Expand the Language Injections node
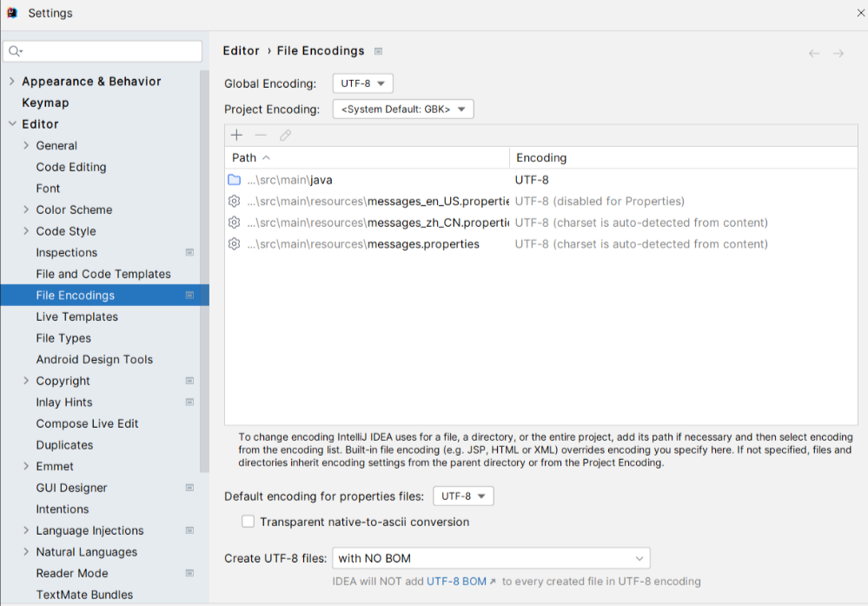 (x=26, y=530)
